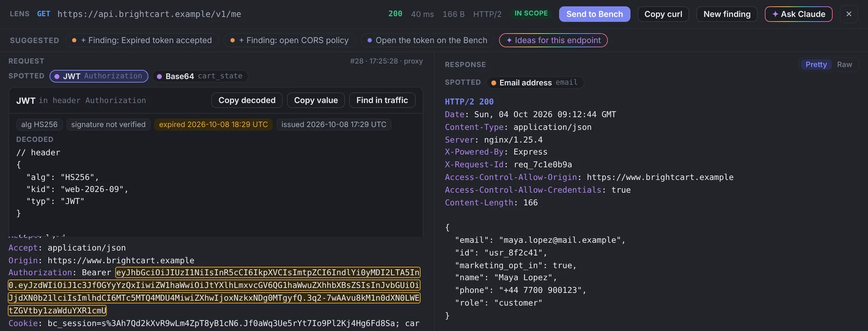Click the request URL api.brightcart.example/v1/me

coord(149,14)
